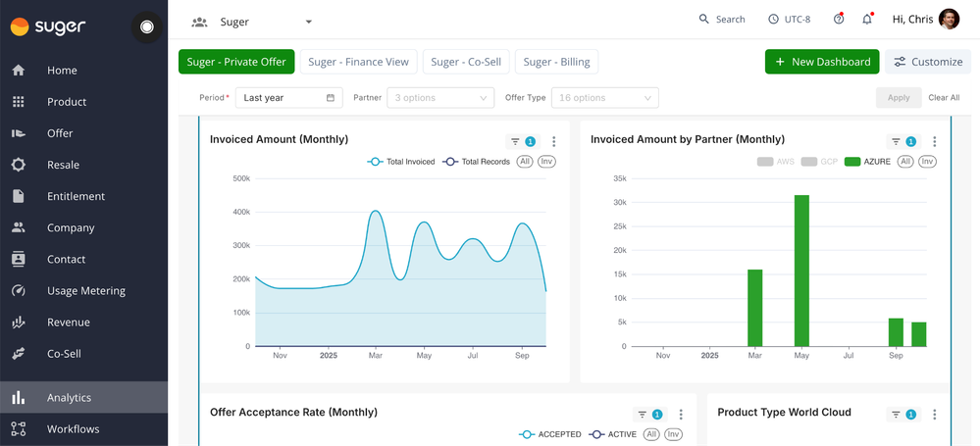This screenshot has height=446, width=980.
Task: Click the Clear All link
Action: (x=944, y=97)
